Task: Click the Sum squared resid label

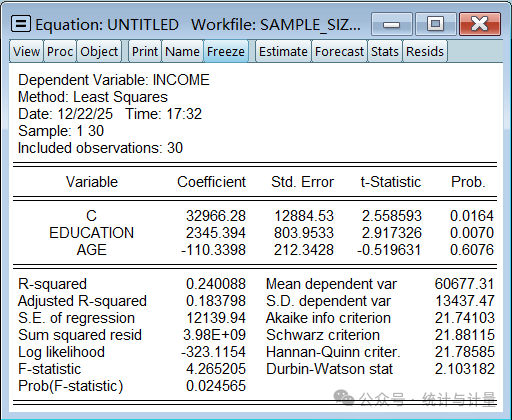Action: coord(80,335)
